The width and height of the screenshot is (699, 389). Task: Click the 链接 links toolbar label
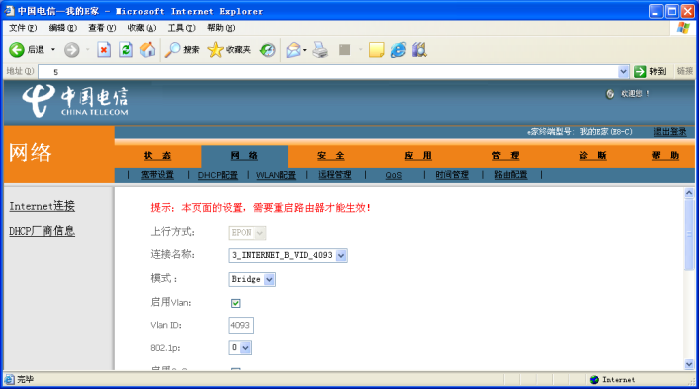[685, 71]
